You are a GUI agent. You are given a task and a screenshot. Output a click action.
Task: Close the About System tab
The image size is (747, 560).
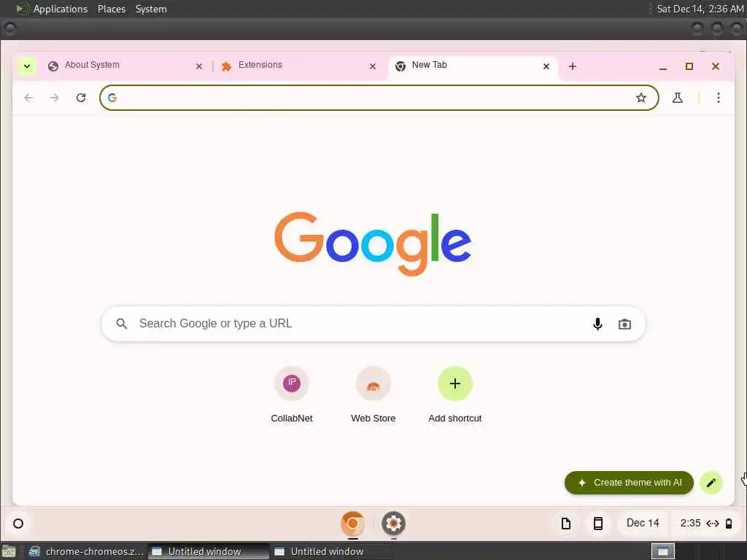(199, 66)
